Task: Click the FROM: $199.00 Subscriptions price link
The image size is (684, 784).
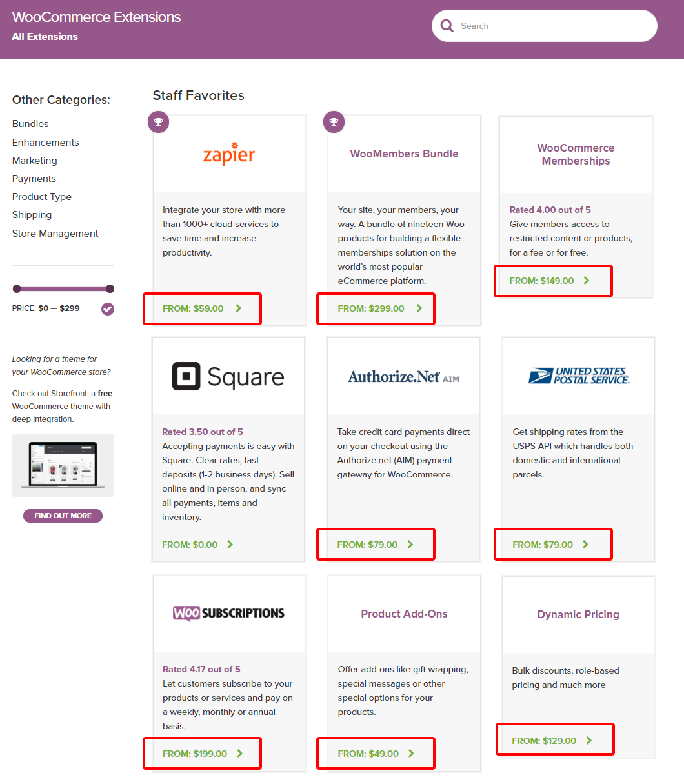Action: tap(195, 754)
